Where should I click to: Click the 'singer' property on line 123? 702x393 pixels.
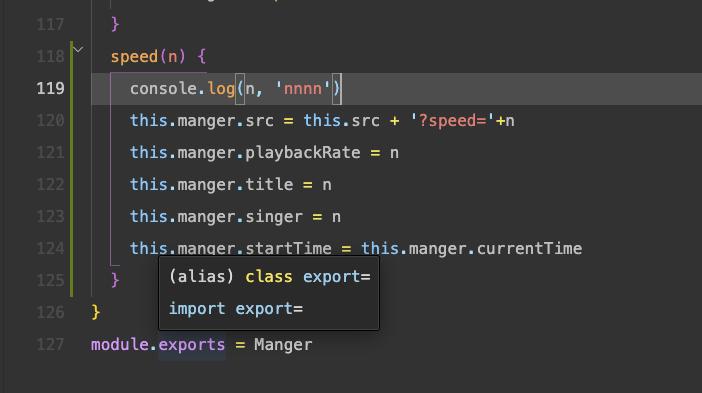click(x=274, y=217)
